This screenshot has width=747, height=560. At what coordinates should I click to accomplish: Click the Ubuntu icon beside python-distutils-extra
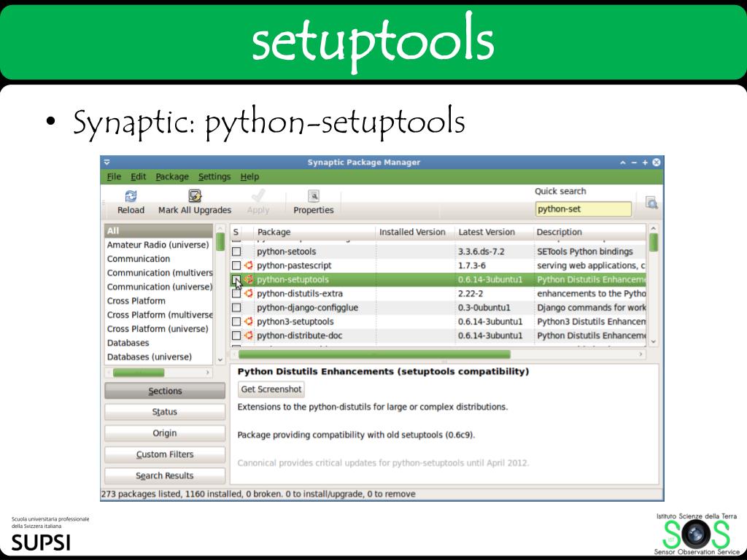click(248, 293)
